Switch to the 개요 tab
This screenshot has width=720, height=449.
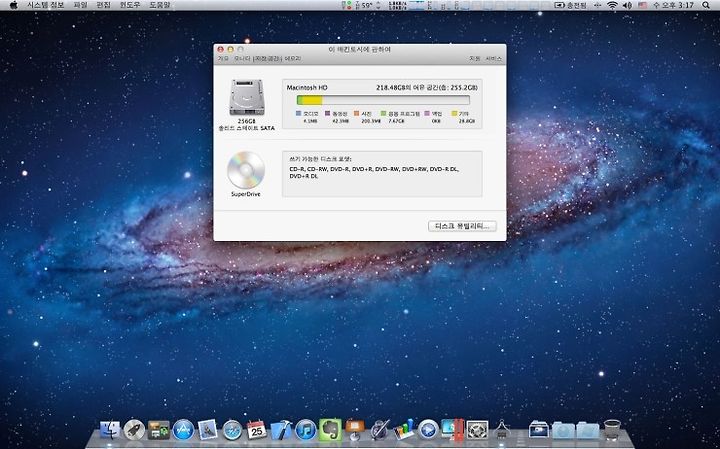pos(223,59)
